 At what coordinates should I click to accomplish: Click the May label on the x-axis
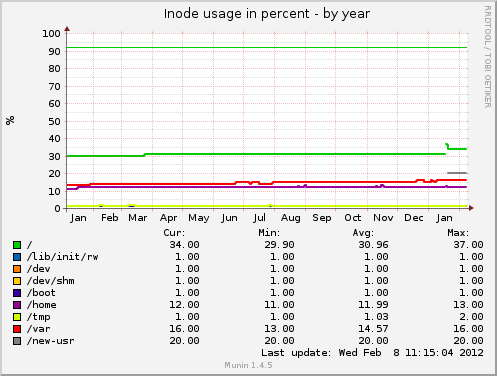199,218
